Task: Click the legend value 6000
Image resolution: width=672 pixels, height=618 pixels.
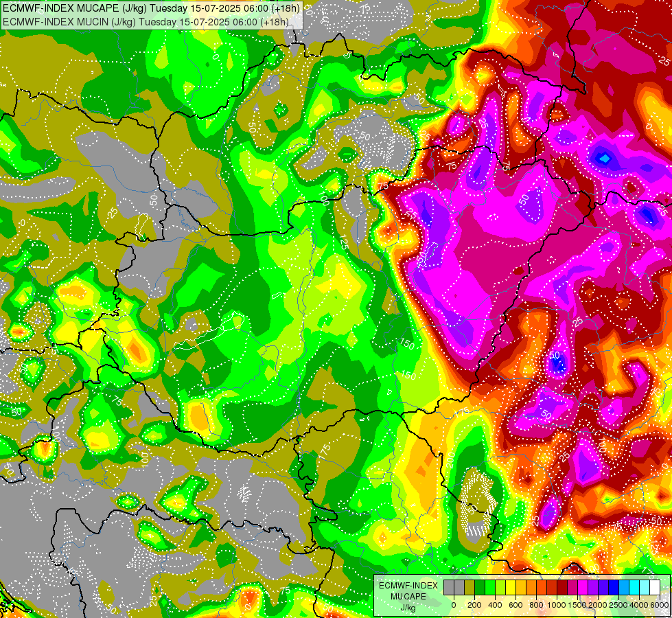Action: click(x=659, y=605)
